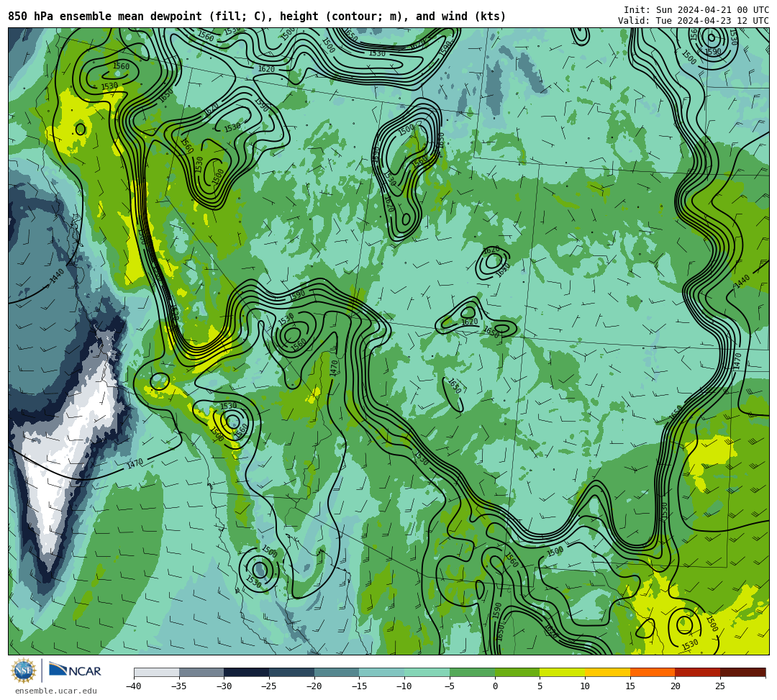
Task: Select the -20 to -15 teal swatch
Action: (337, 672)
